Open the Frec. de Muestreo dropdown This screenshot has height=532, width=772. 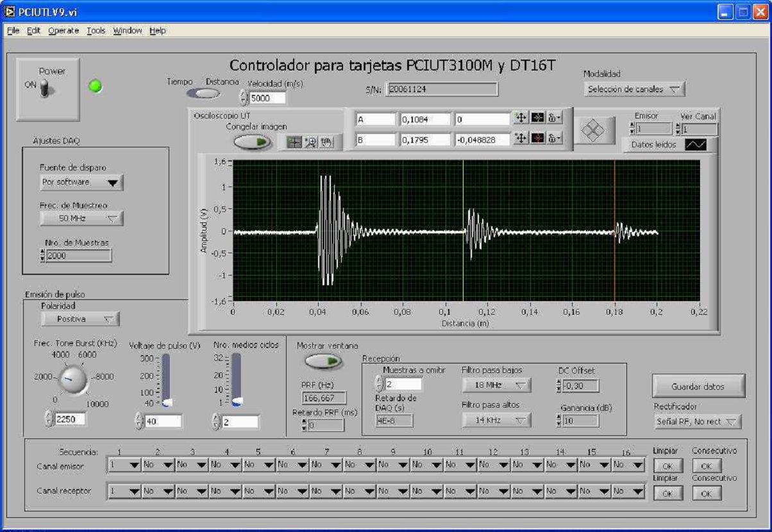click(x=81, y=219)
